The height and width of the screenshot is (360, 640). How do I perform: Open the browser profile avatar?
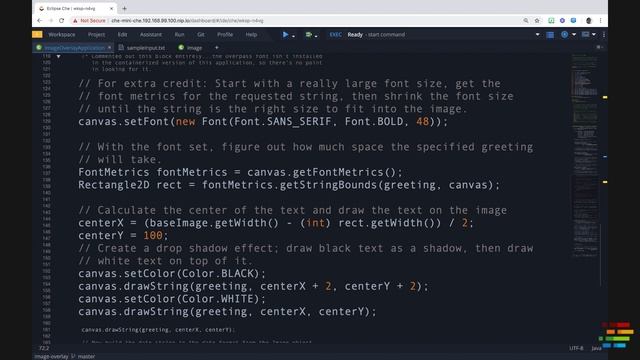(589, 20)
